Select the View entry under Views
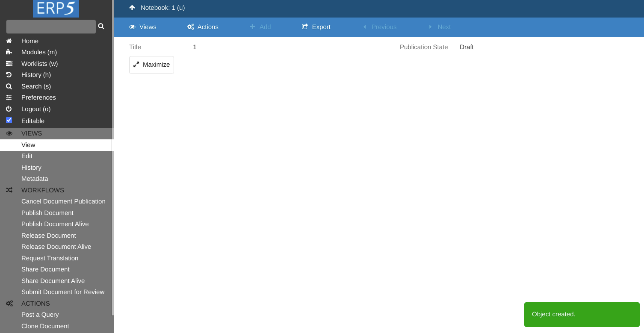Screen dimensions: 644x333 (x=56, y=145)
